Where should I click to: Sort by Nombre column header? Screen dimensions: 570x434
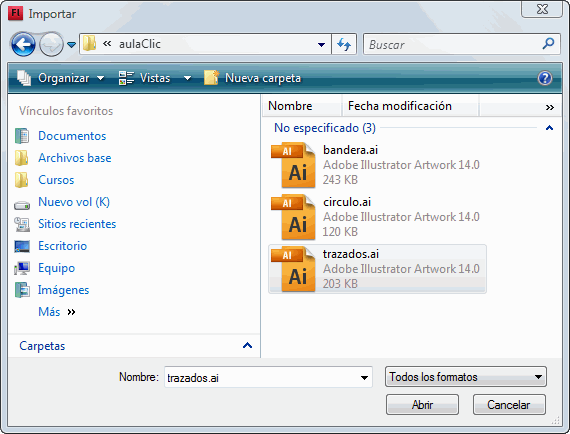tap(302, 106)
